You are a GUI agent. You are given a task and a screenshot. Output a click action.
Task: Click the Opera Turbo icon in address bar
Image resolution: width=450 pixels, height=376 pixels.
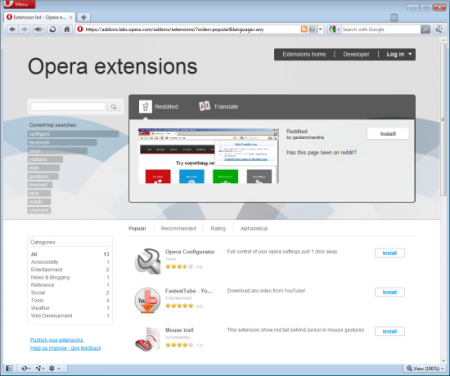tap(312, 29)
